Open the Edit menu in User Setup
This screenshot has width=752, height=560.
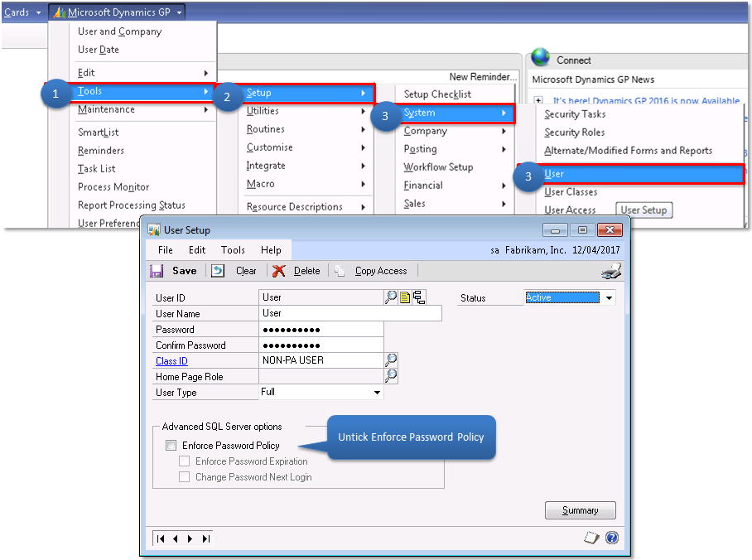point(197,250)
